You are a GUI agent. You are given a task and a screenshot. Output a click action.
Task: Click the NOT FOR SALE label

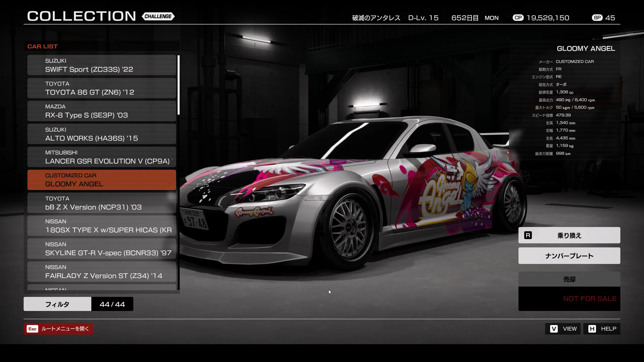[590, 299]
